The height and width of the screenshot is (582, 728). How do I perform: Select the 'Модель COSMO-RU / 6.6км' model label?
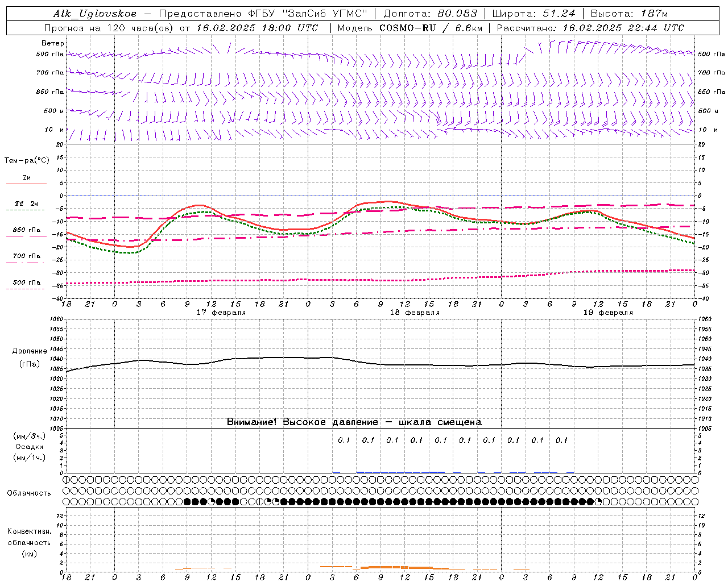(x=409, y=28)
